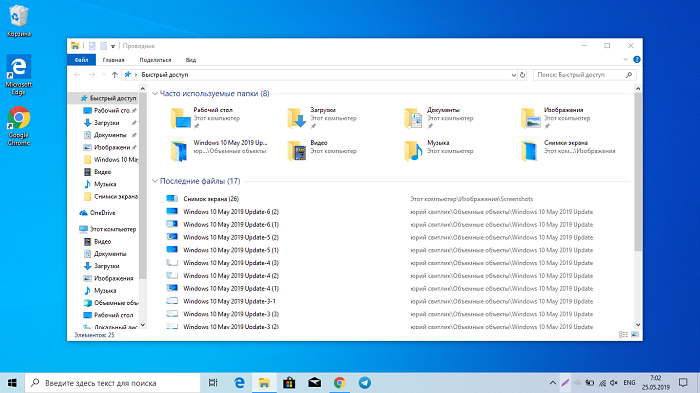Viewport: 700px width, 393px height.
Task: Open the Изображения frequent folder
Action: pyautogui.click(x=556, y=118)
